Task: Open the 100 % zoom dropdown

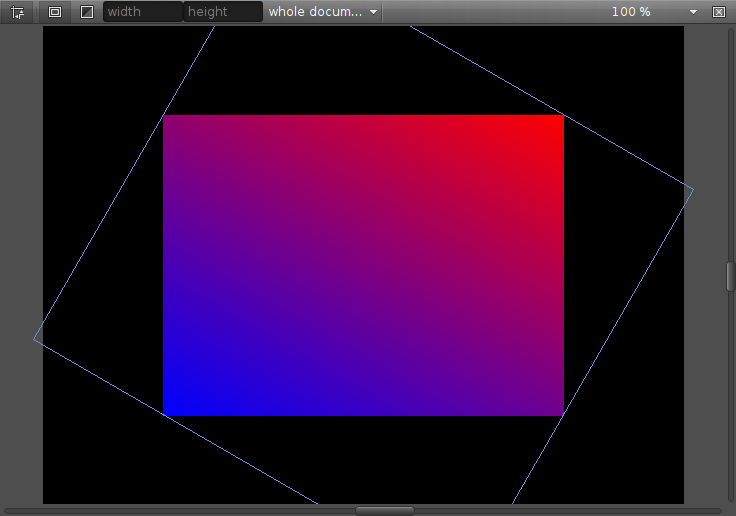Action: click(x=654, y=12)
